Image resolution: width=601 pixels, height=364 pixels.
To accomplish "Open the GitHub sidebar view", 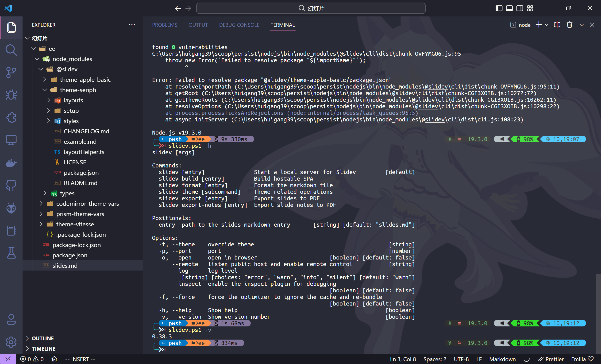I will click(x=11, y=185).
